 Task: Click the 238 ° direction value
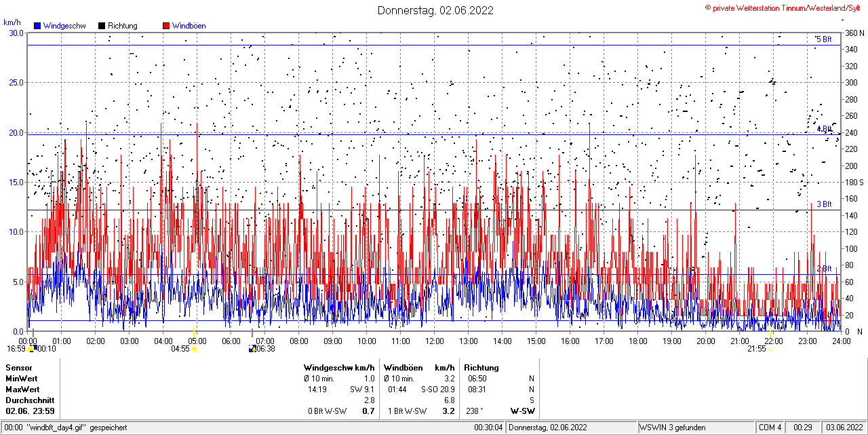pyautogui.click(x=475, y=411)
